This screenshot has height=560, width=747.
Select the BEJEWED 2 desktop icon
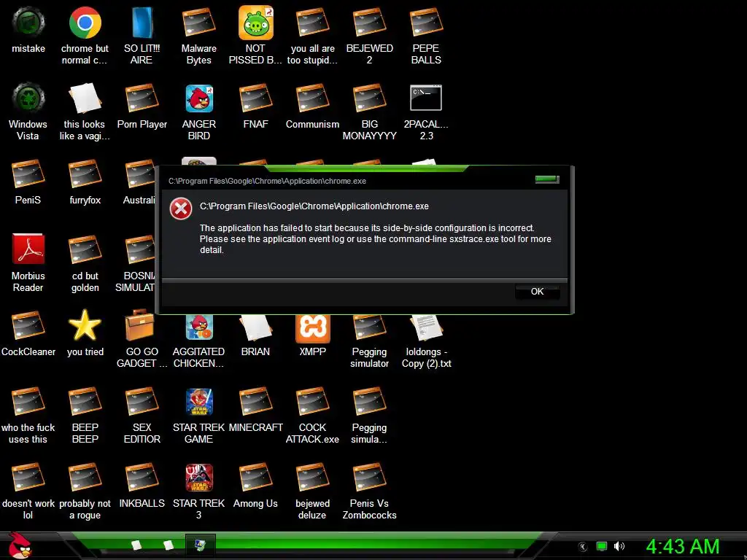point(369,36)
